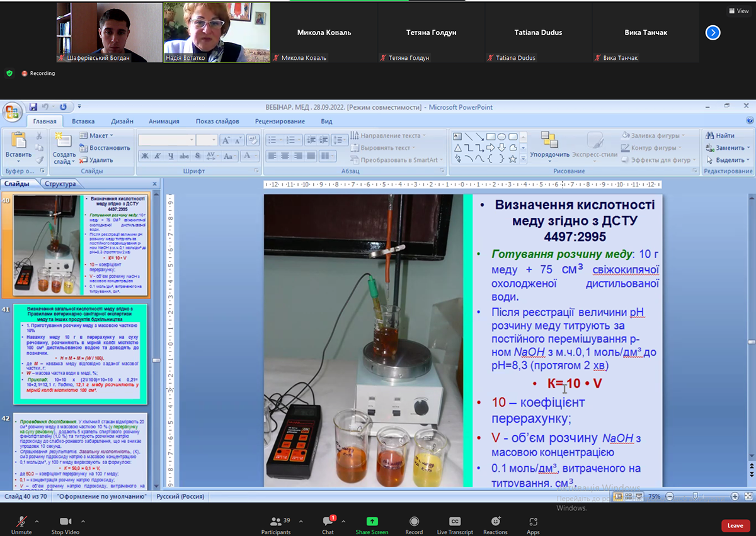Screen dimensions: 756x536
Task: Select align text left
Action: 272,156
